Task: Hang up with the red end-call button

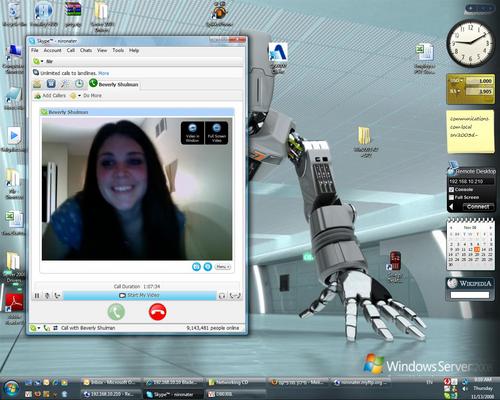Action: 157,312
